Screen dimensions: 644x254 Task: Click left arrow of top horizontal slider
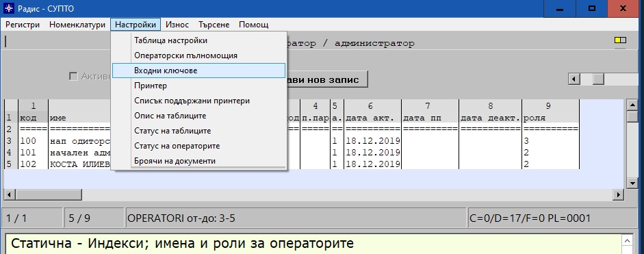click(x=574, y=79)
